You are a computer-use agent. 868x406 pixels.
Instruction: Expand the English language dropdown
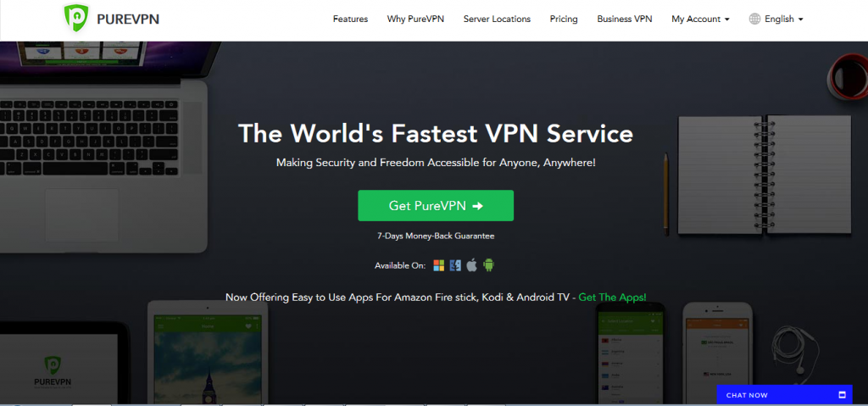tap(783, 19)
